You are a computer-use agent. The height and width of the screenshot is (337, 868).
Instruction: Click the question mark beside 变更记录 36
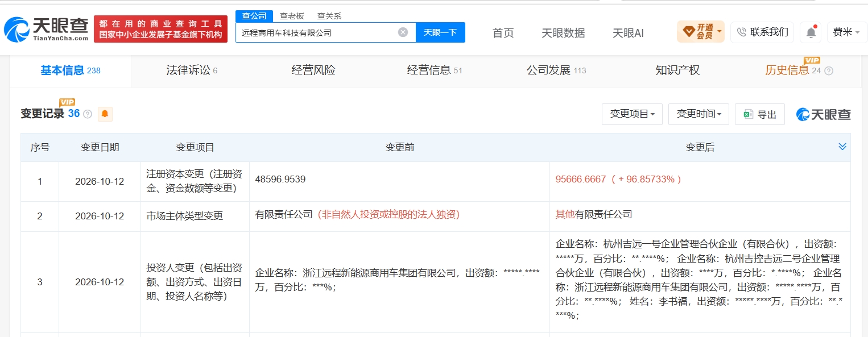coord(88,114)
